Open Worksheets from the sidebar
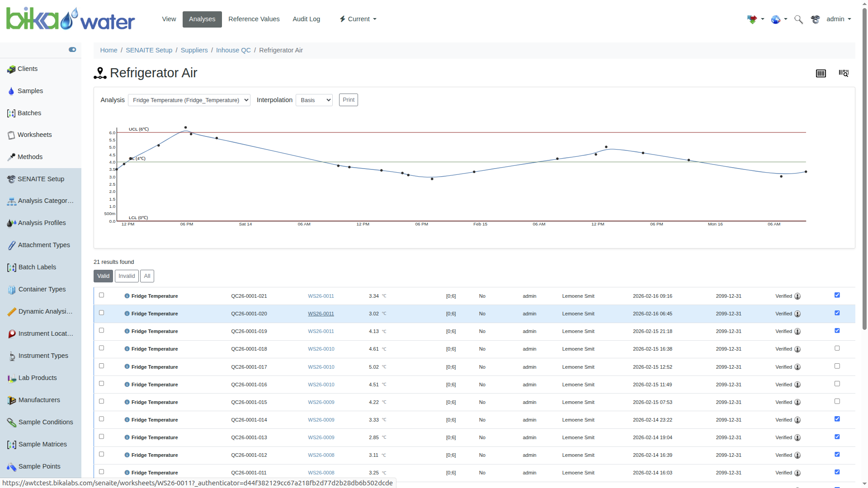Screen dimensions: 868x488 click(x=34, y=135)
